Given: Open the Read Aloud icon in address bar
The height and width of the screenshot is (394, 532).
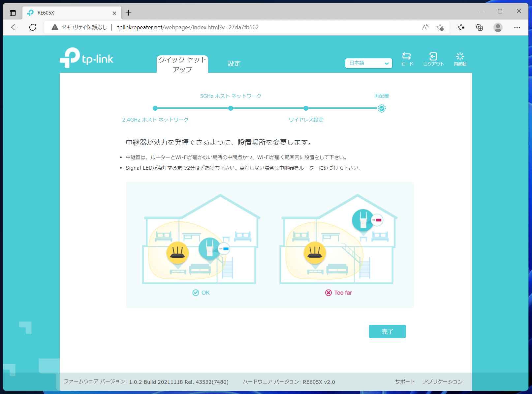Looking at the screenshot, I should pos(425,27).
